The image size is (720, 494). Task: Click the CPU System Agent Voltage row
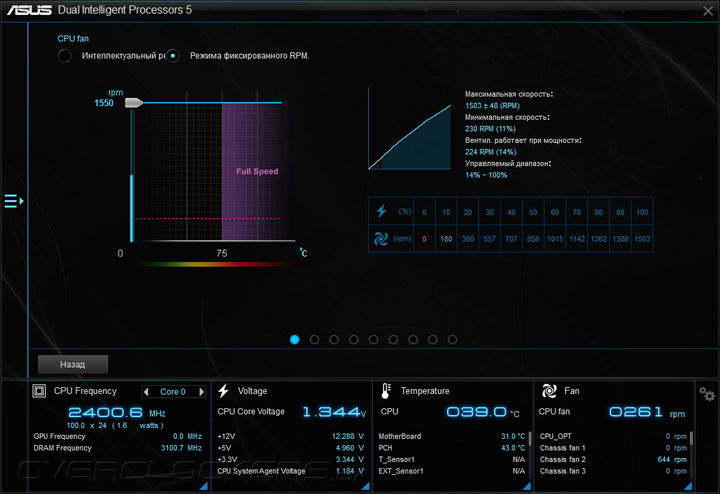pyautogui.click(x=291, y=471)
